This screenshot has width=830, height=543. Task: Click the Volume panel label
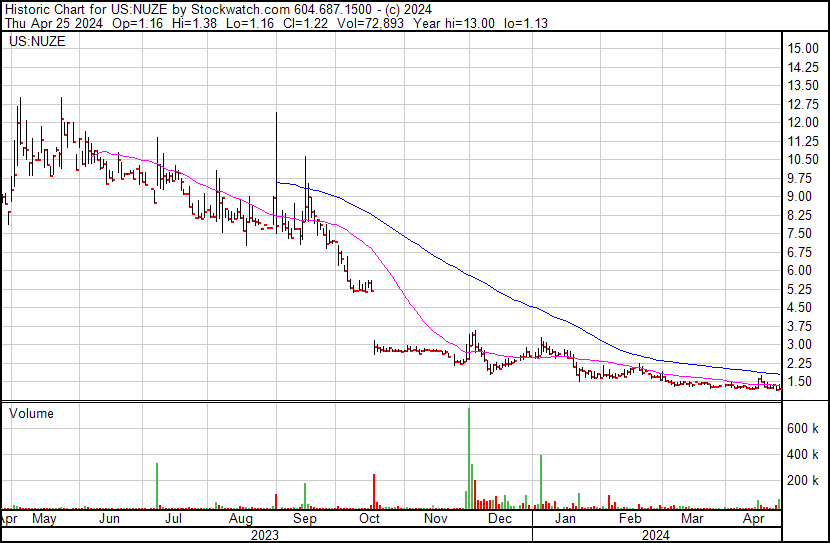[31, 414]
